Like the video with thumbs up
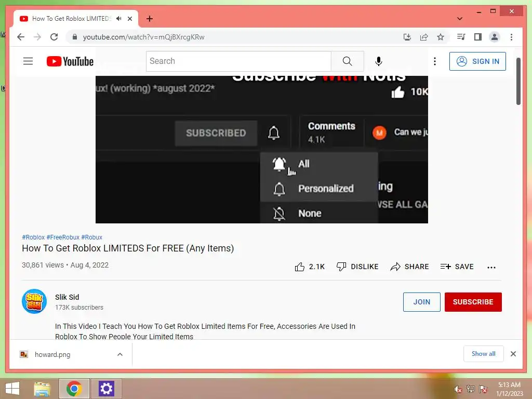532x399 pixels. coord(310,267)
